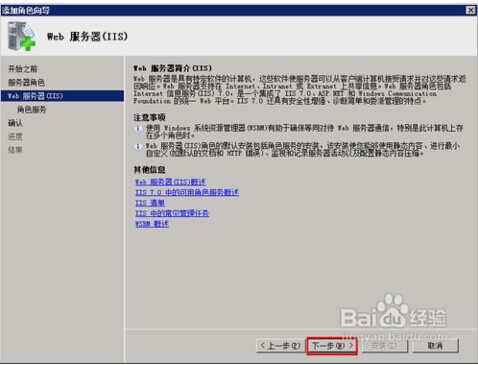Click the 结果 step in sidebar
Screen dimensions: 478x365
(x=15, y=150)
